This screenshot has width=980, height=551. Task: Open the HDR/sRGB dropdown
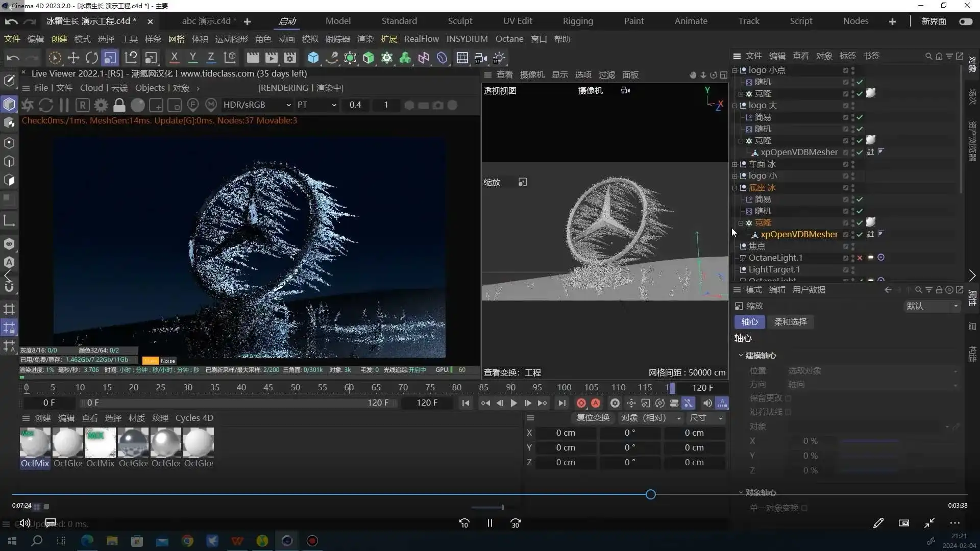point(257,105)
